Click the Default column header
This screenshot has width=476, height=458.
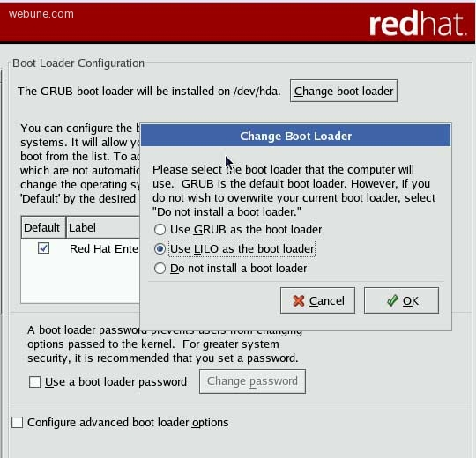(43, 227)
